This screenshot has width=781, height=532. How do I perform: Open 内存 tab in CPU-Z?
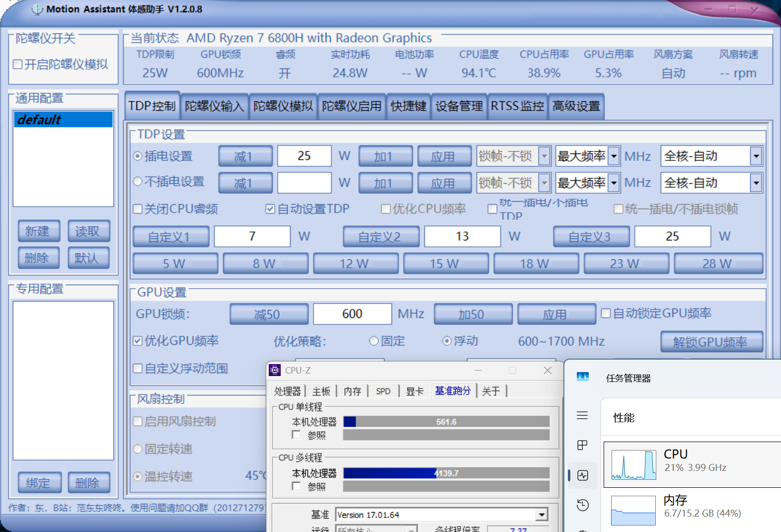pyautogui.click(x=353, y=391)
